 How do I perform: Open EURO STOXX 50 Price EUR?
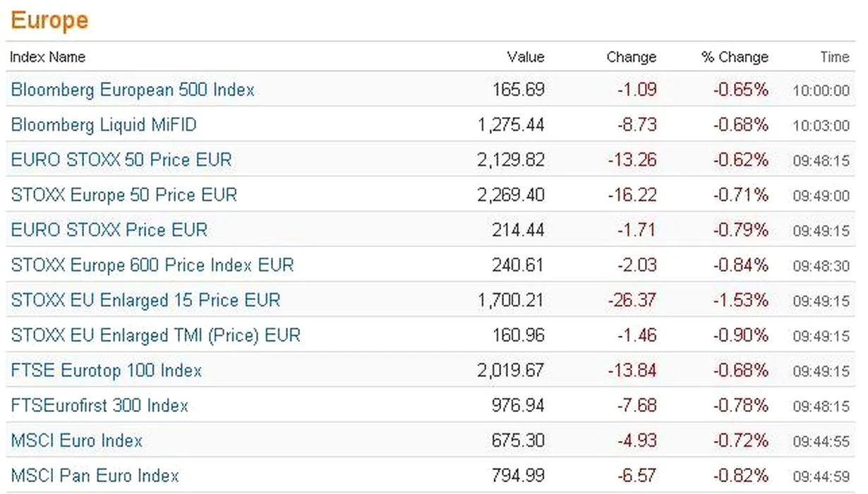tap(121, 160)
